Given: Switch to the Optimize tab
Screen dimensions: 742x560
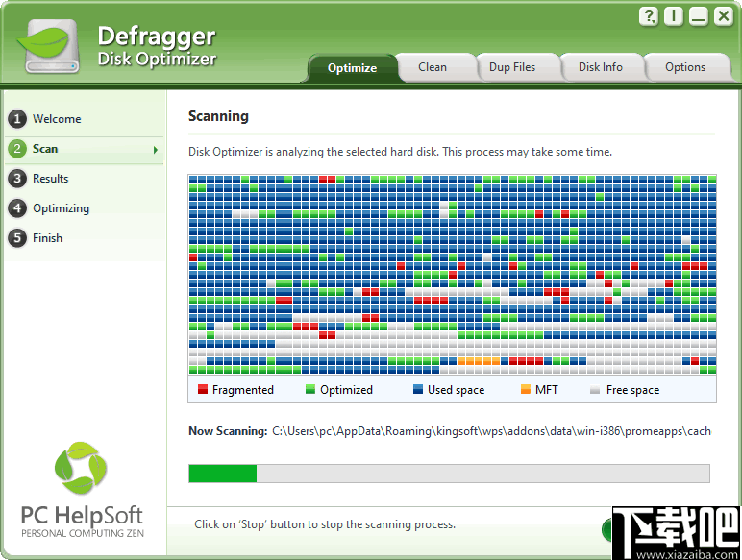Looking at the screenshot, I should (352, 68).
